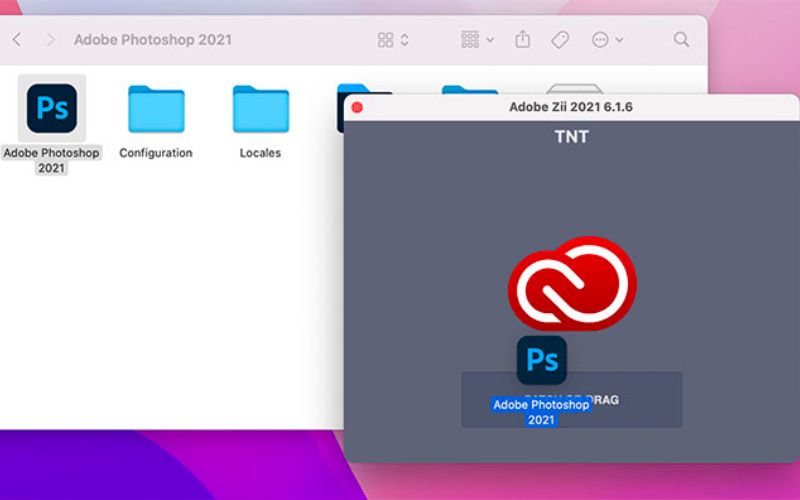
Task: Click the Locales folder label
Action: 260,153
